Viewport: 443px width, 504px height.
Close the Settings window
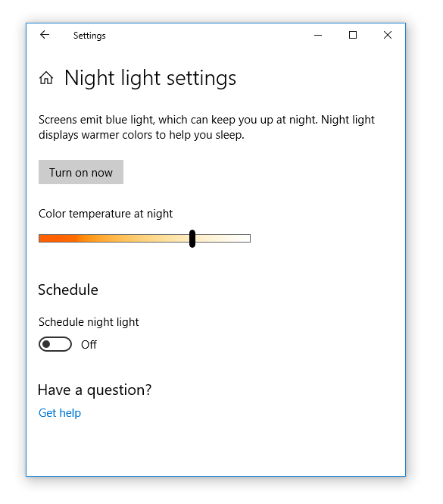[388, 35]
